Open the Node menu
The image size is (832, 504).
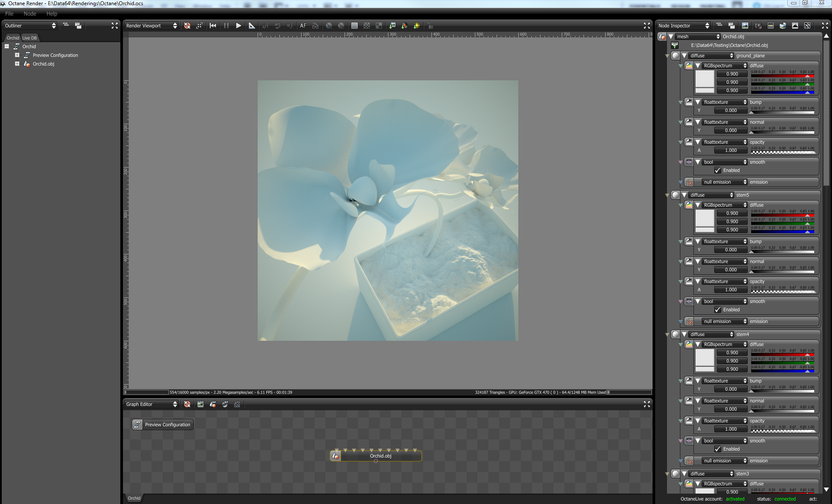point(30,14)
